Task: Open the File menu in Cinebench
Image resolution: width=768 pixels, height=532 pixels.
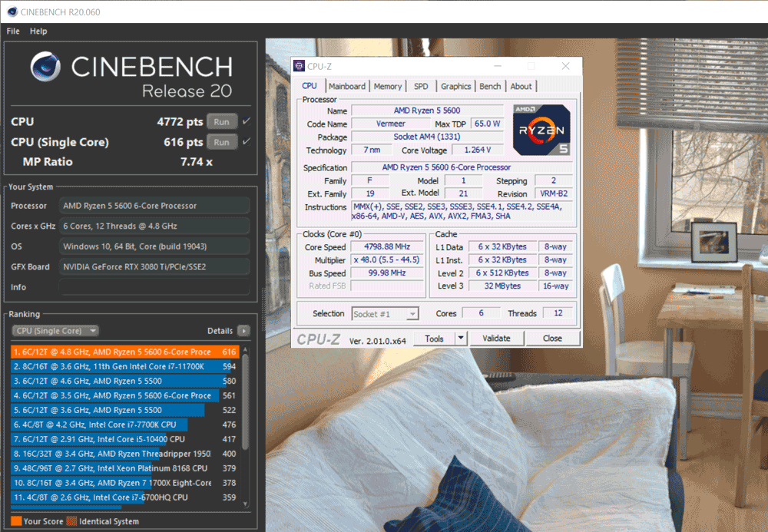Action: 13,31
